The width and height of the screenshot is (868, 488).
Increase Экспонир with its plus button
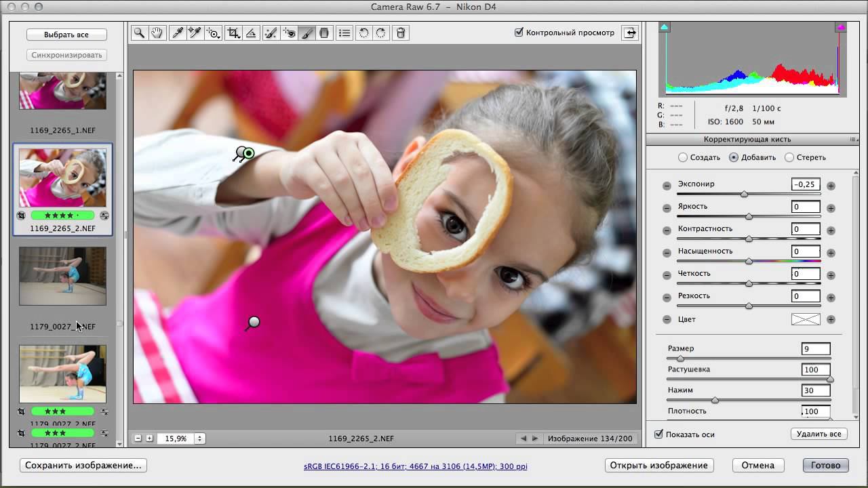831,186
